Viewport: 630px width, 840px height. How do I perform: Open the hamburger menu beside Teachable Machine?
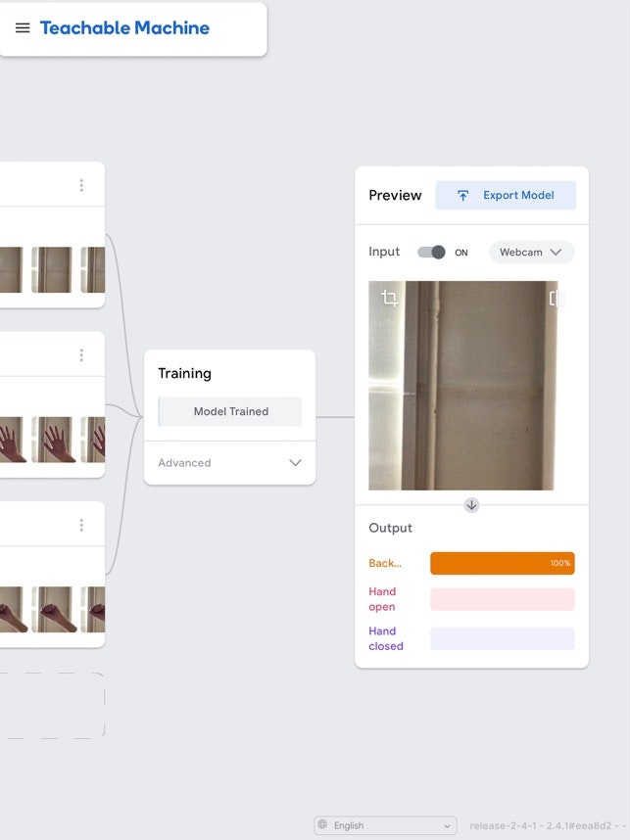click(x=23, y=27)
